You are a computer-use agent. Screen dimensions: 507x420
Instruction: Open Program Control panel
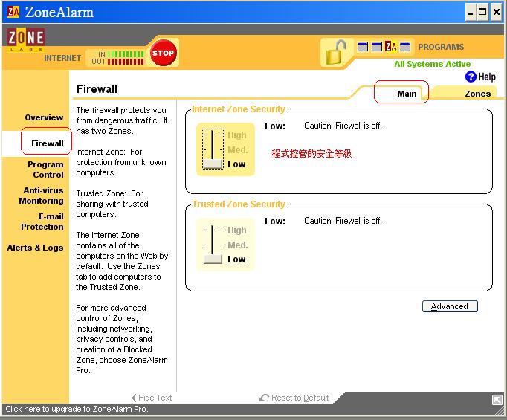tap(45, 169)
